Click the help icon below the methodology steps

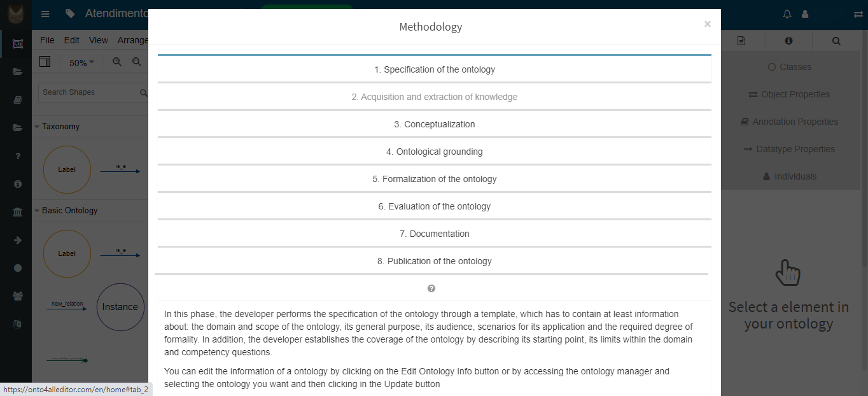tap(431, 288)
